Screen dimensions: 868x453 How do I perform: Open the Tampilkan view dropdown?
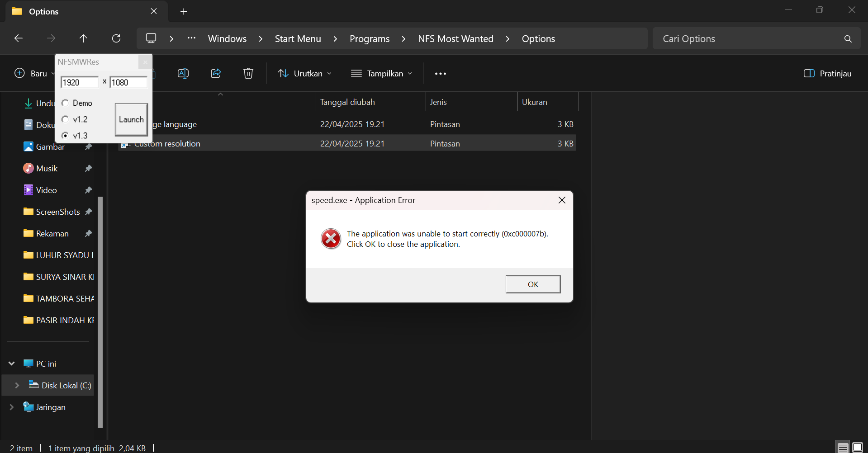pyautogui.click(x=382, y=73)
